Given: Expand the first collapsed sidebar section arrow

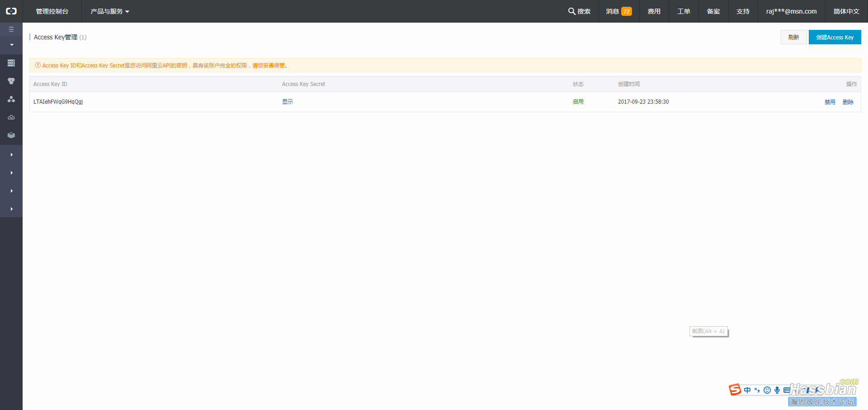Looking at the screenshot, I should [11, 155].
